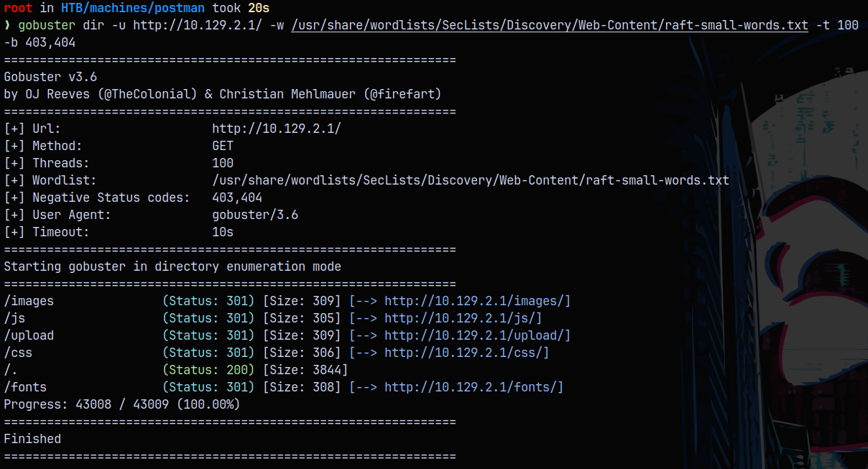Select the Threads value 100
The height and width of the screenshot is (469, 868).
223,163
